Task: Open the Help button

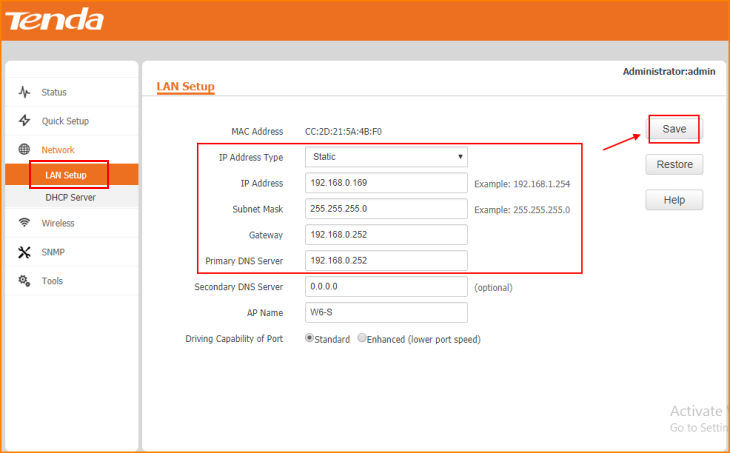Action: (x=674, y=200)
